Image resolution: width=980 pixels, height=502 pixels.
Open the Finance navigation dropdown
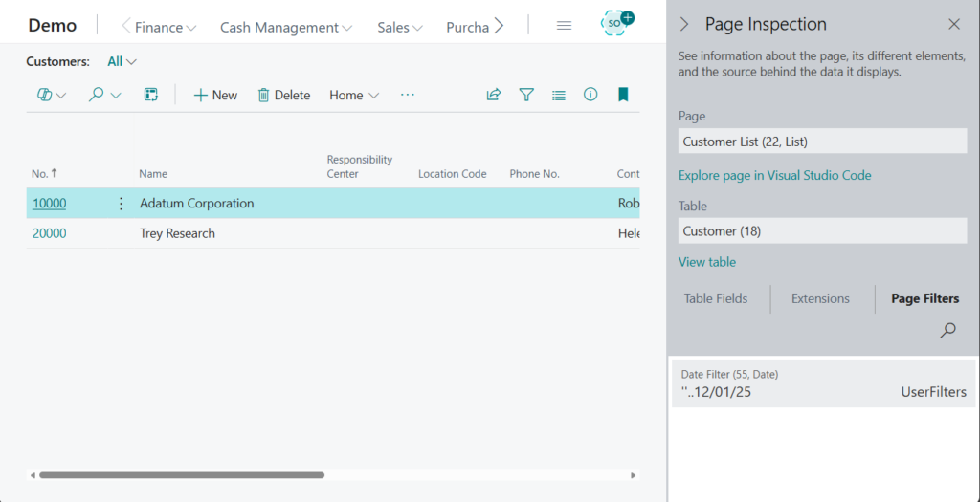166,28
